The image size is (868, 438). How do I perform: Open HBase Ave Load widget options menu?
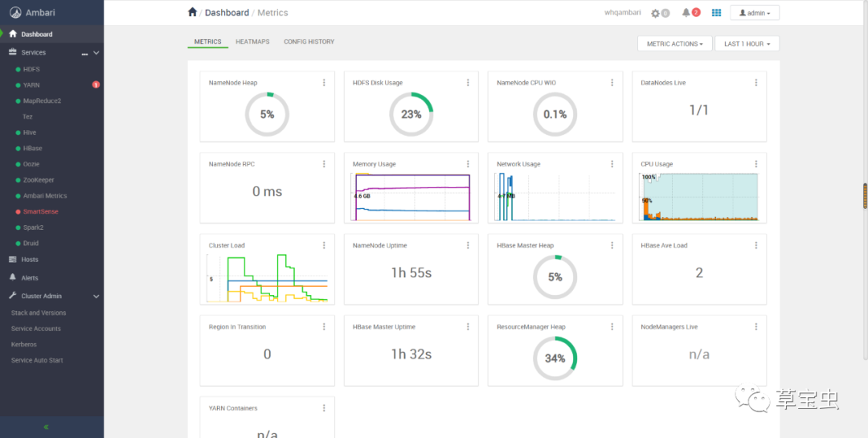(756, 245)
